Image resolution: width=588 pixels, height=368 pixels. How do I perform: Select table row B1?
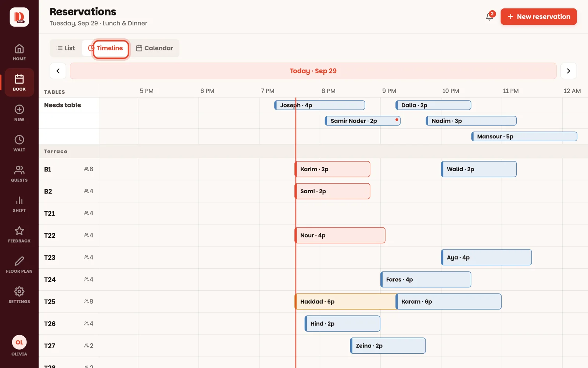tap(69, 169)
